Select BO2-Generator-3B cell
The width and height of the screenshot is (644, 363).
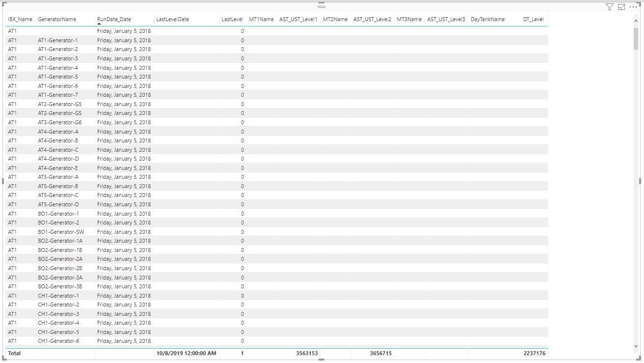(60, 286)
